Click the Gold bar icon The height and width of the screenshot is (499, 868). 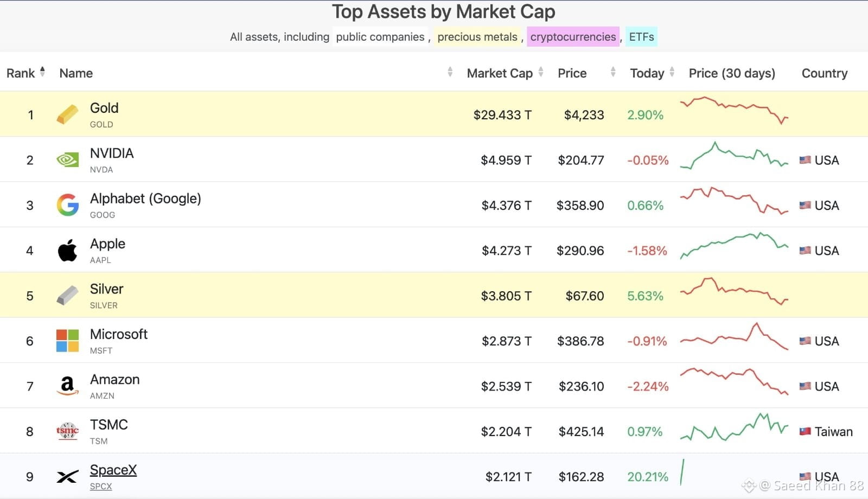pos(67,114)
